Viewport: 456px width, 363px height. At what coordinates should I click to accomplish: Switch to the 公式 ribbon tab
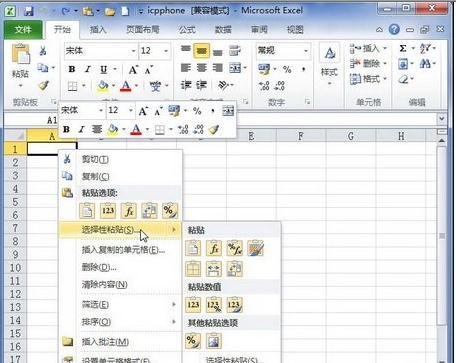187,30
